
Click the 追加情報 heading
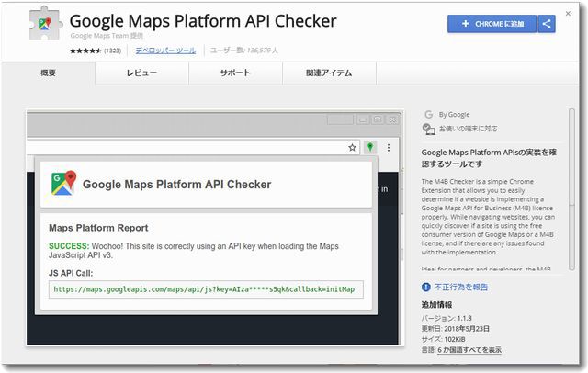coord(437,305)
